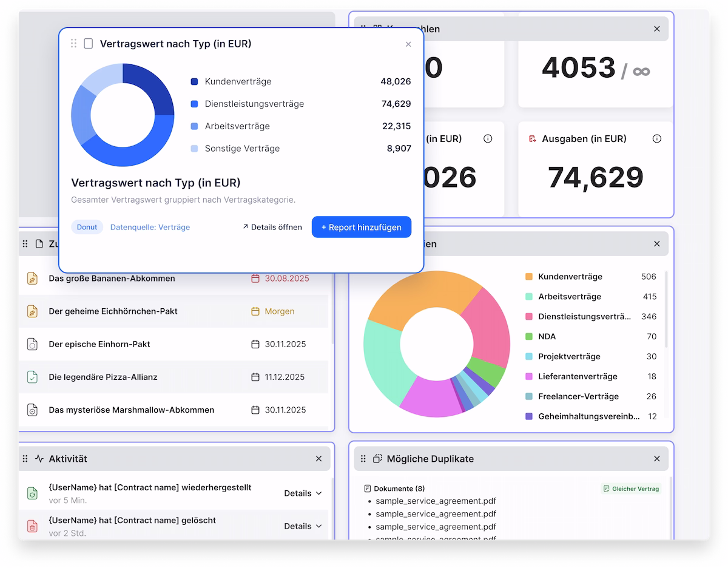
Task: Click the 74,629 Ausgaben value
Action: 596,177
